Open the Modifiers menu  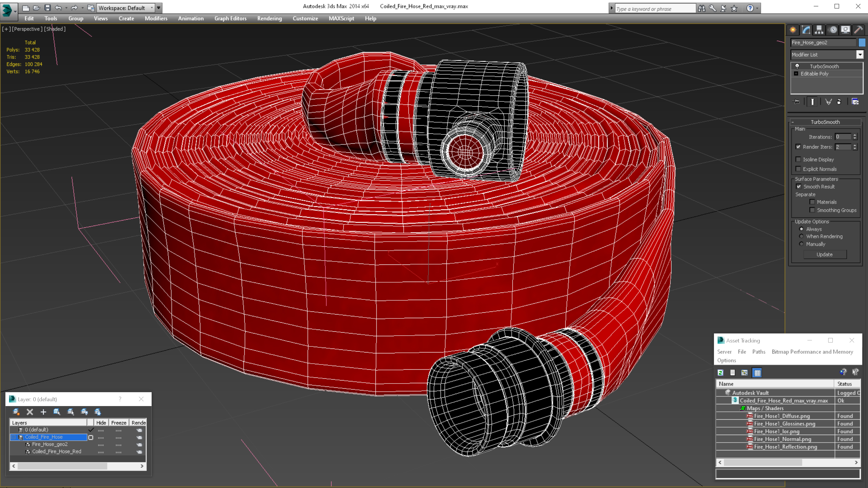click(156, 18)
